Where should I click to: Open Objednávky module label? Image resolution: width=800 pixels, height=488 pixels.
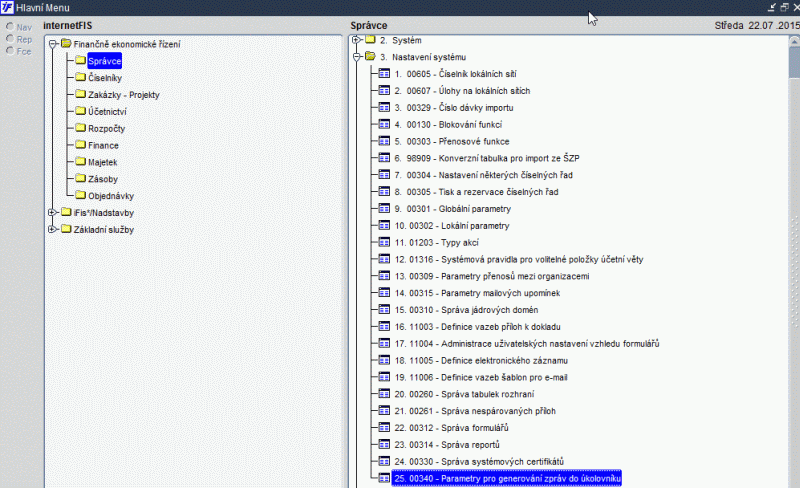(x=111, y=196)
